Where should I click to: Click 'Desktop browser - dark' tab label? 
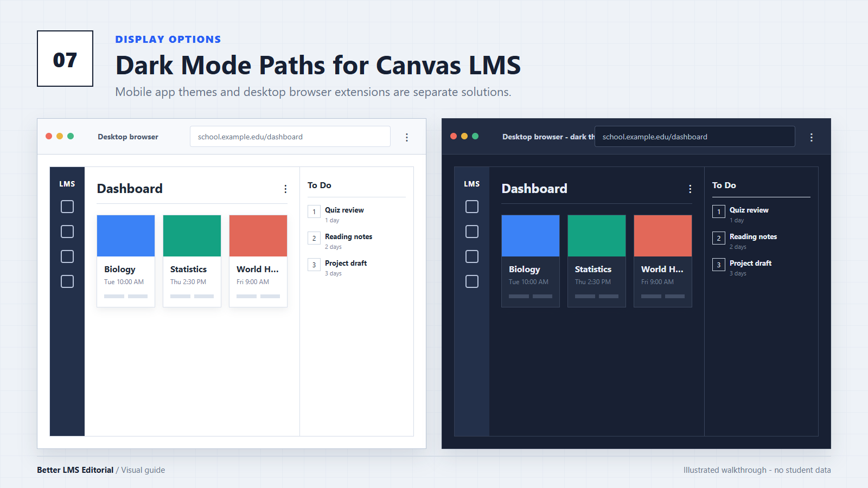(548, 137)
